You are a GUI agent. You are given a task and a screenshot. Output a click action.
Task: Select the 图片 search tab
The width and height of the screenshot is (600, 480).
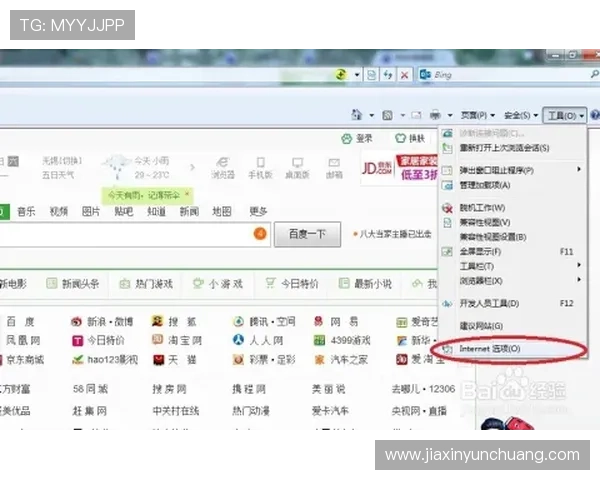click(x=91, y=211)
